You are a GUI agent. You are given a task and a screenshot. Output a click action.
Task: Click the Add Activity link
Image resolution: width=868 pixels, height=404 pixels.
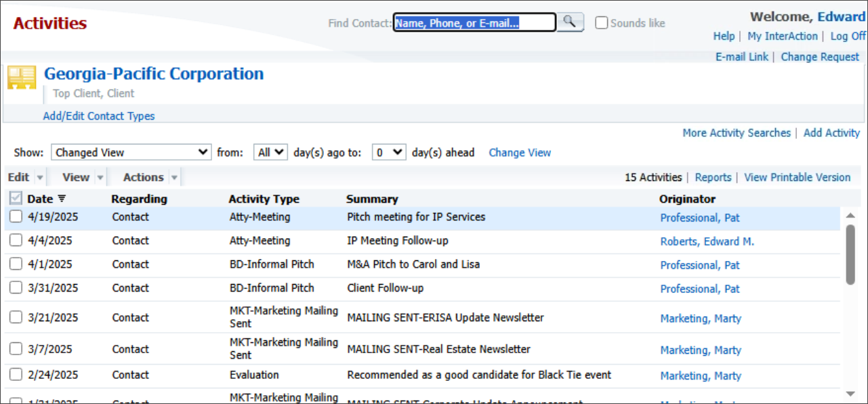831,133
